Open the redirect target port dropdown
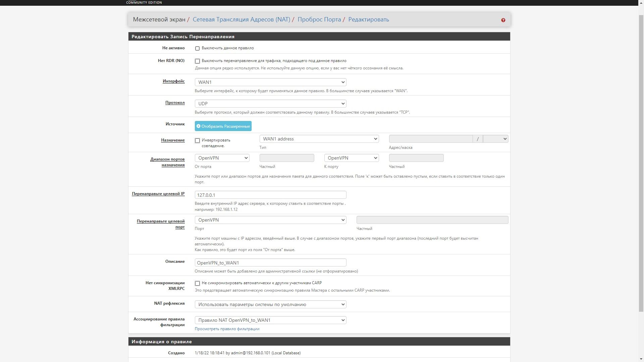Viewport: 644px width, 362px height. click(x=270, y=220)
